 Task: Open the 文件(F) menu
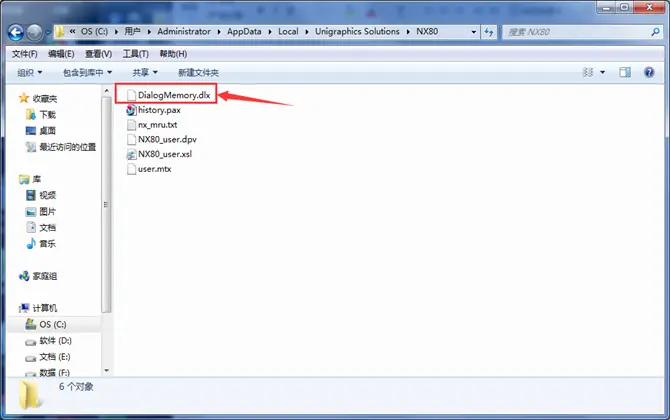(24, 54)
